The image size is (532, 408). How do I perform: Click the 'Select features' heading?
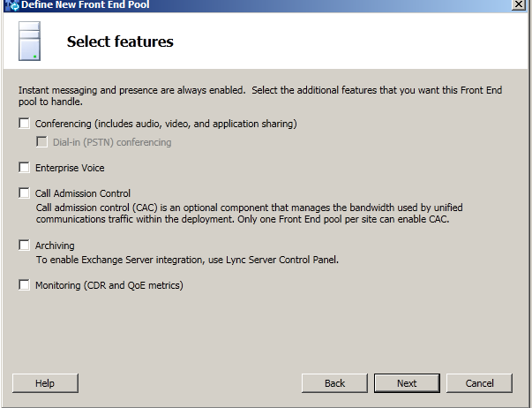pyautogui.click(x=120, y=42)
